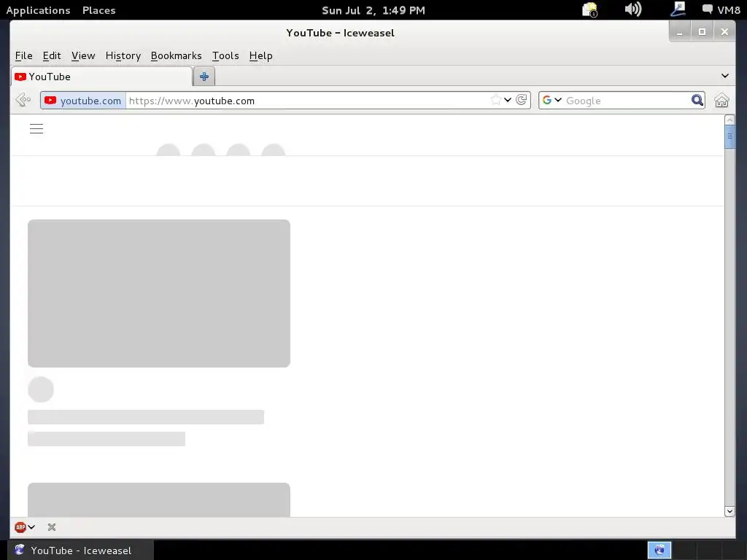The image size is (747, 560).
Task: Click the first large video thumbnail placeholder
Action: tap(158, 293)
